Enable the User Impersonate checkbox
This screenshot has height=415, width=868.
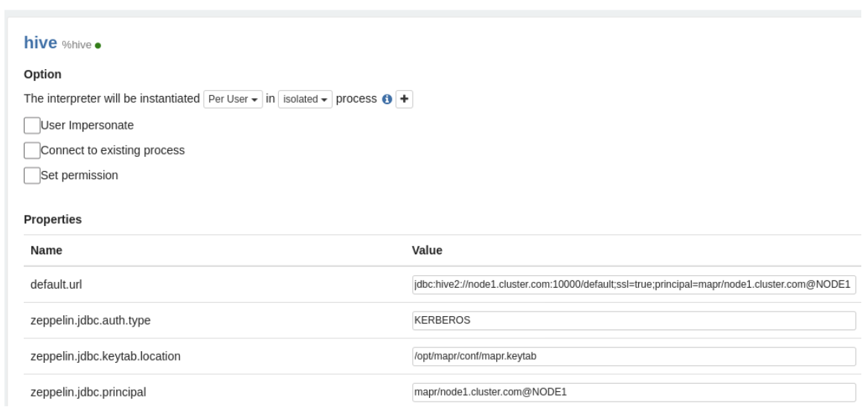coord(32,125)
